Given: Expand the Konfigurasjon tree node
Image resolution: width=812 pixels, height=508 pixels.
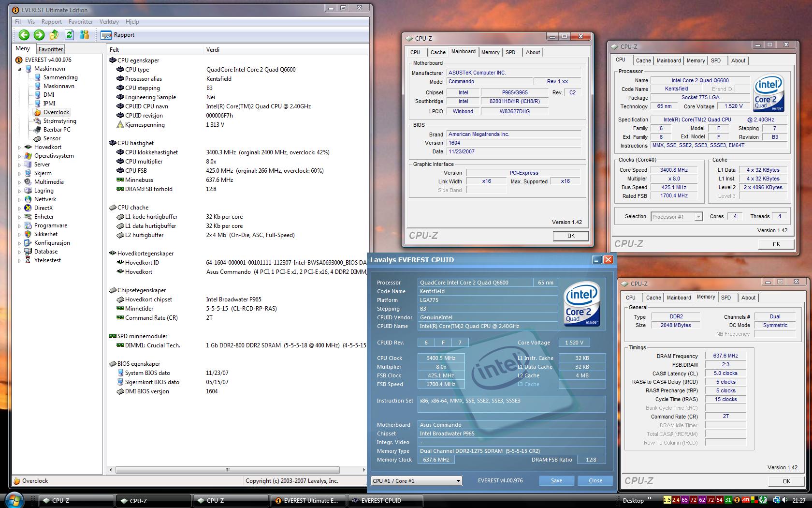Looking at the screenshot, I should point(20,243).
